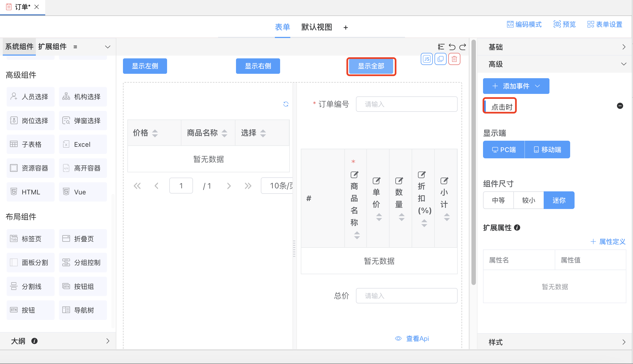Image resolution: width=633 pixels, height=364 pixels.
Task: Select 移动端 display toggle
Action: pyautogui.click(x=547, y=150)
